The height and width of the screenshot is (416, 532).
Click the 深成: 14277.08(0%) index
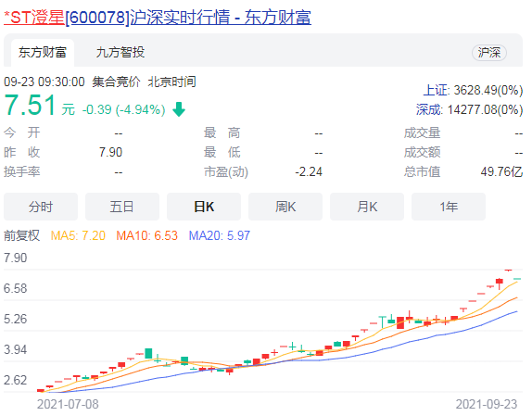[x=470, y=109]
